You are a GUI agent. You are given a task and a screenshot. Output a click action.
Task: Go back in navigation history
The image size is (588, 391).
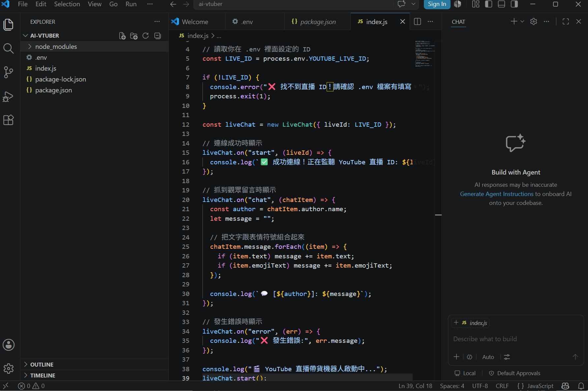[x=173, y=4]
